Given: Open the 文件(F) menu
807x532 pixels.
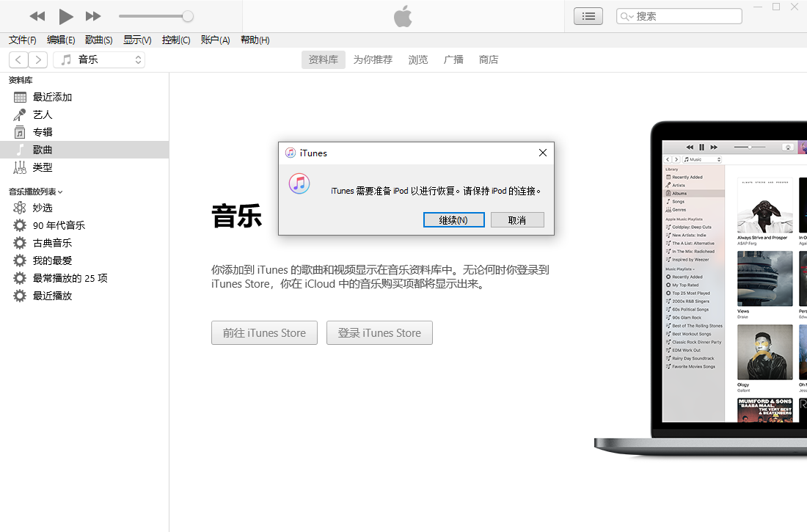Looking at the screenshot, I should click(x=22, y=40).
